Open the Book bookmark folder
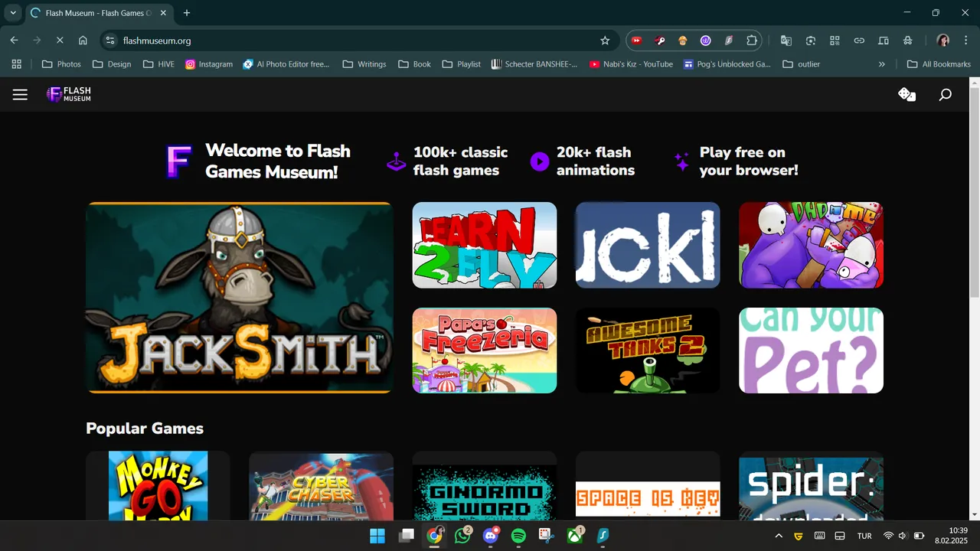The image size is (980, 551). (x=415, y=64)
